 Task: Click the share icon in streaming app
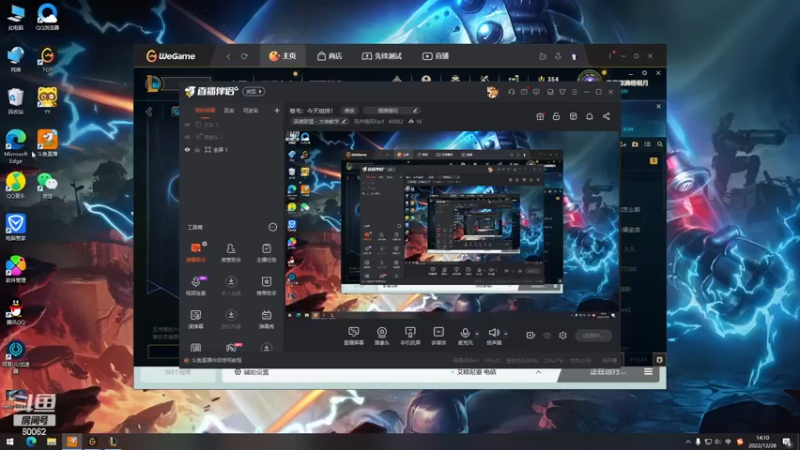point(606,116)
